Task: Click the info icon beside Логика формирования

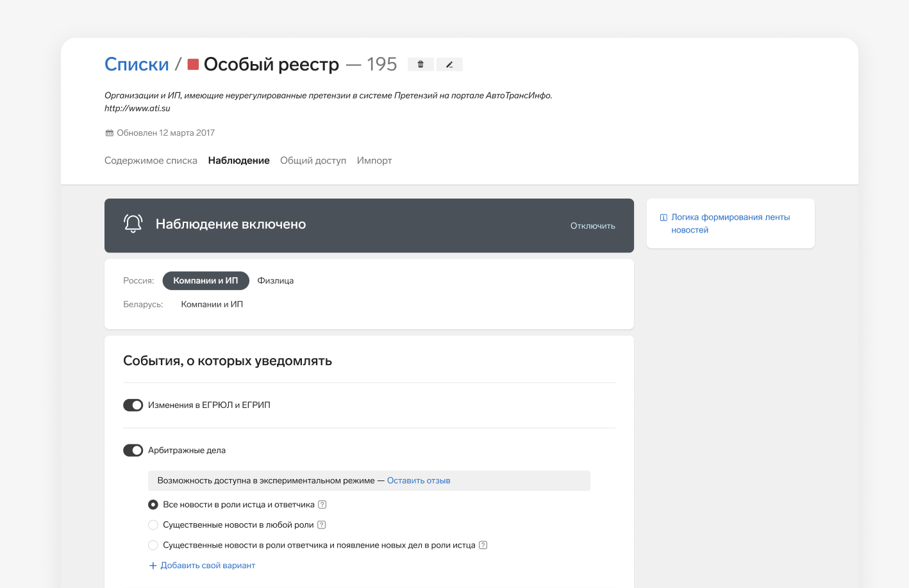Action: [x=663, y=218]
